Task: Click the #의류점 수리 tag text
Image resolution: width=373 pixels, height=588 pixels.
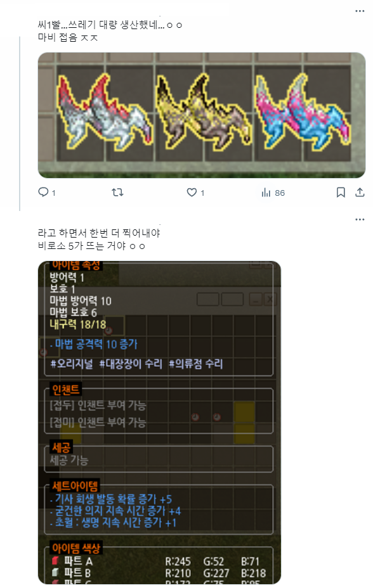Action: pyautogui.click(x=195, y=364)
